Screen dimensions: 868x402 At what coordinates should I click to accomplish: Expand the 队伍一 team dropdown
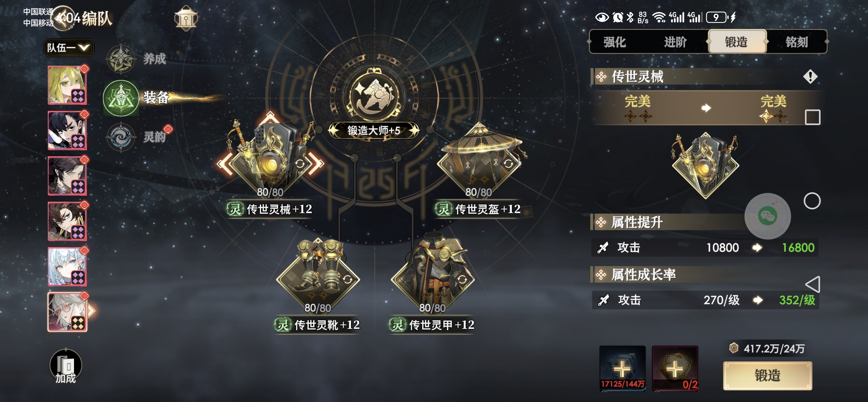(69, 47)
